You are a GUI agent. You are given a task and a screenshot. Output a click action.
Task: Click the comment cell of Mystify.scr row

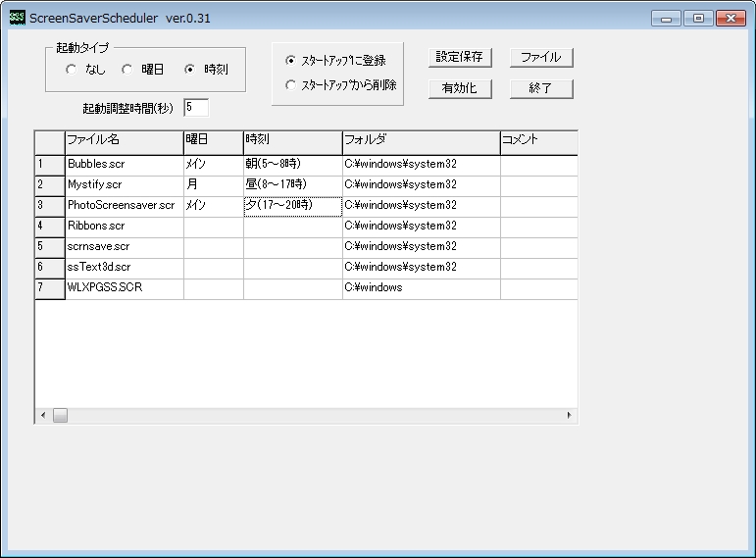click(x=539, y=186)
